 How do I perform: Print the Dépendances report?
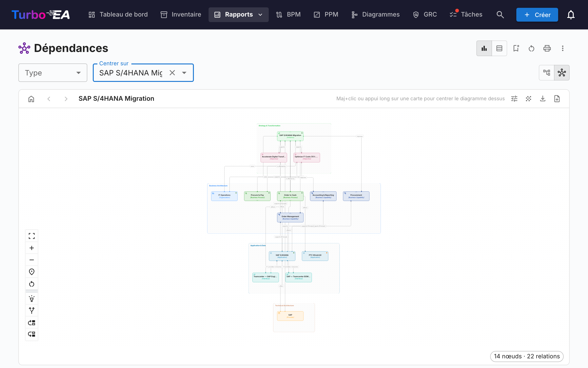547,48
